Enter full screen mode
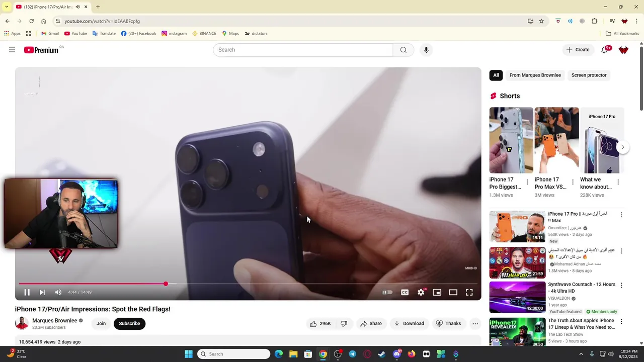This screenshot has height=362, width=644. pos(469,292)
